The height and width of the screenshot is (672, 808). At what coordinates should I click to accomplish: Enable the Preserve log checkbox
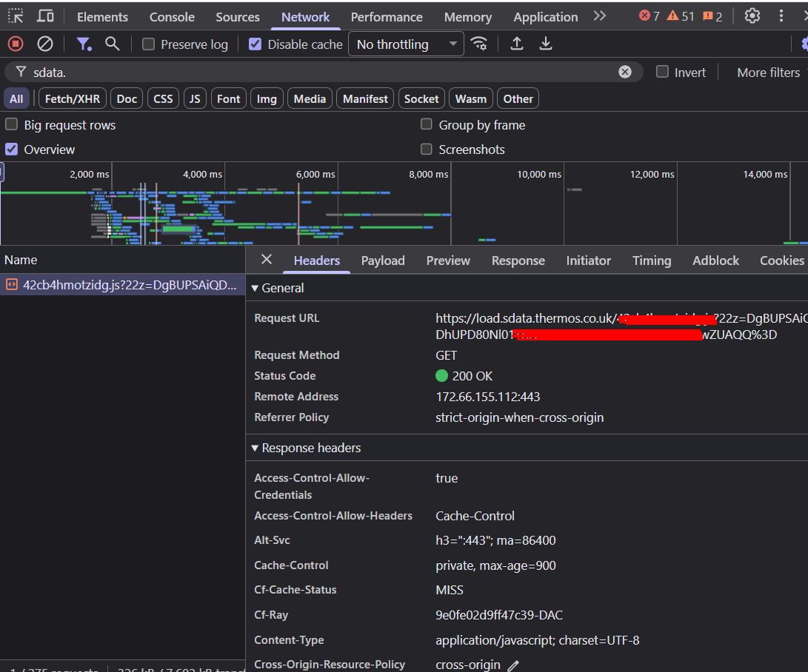(148, 44)
